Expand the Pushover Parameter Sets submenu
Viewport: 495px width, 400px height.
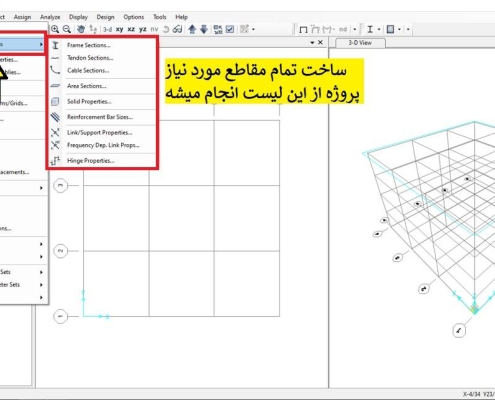point(22,285)
